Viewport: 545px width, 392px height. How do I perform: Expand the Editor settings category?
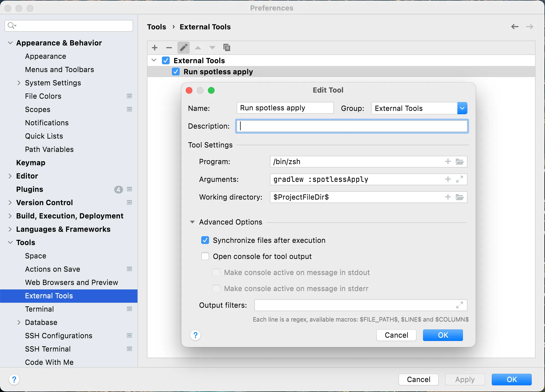tap(10, 176)
